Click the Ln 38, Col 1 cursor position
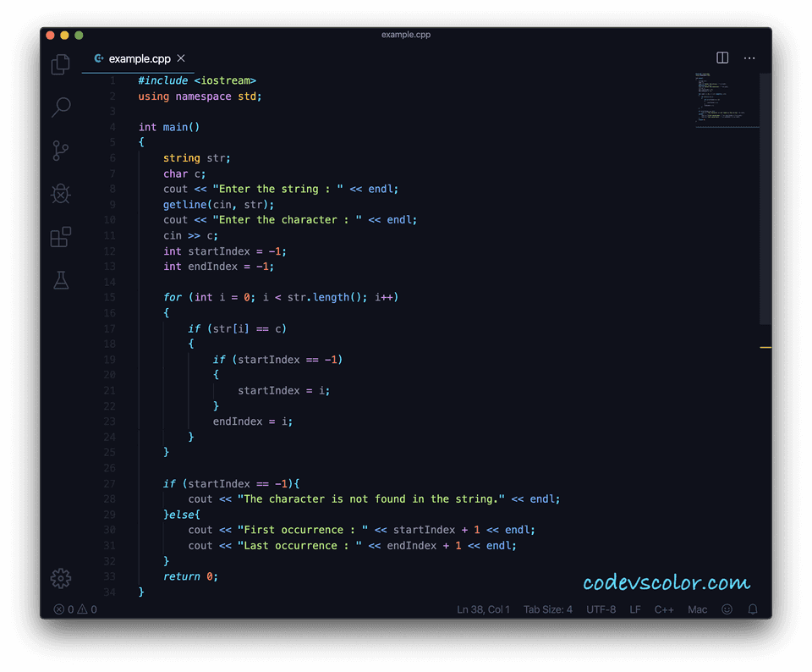812x672 pixels. (x=483, y=609)
